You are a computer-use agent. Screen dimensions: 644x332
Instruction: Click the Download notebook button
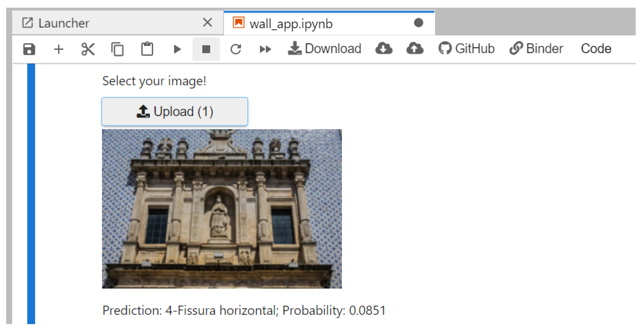click(324, 48)
